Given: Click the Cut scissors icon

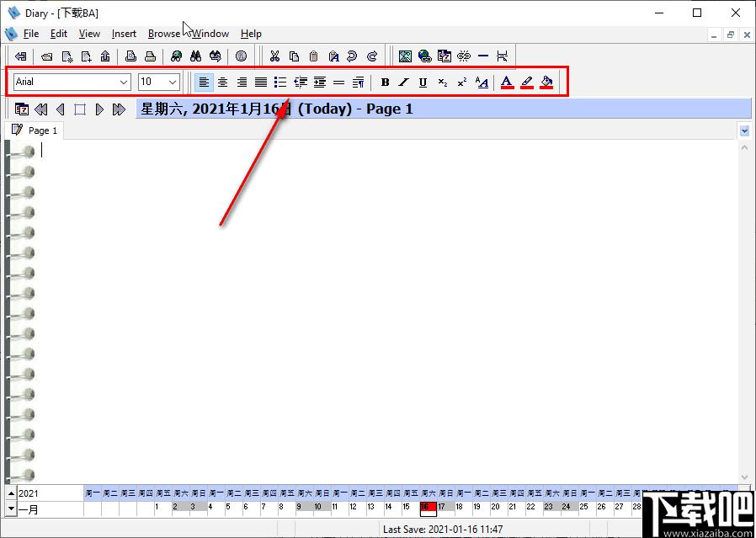Looking at the screenshot, I should 274,56.
